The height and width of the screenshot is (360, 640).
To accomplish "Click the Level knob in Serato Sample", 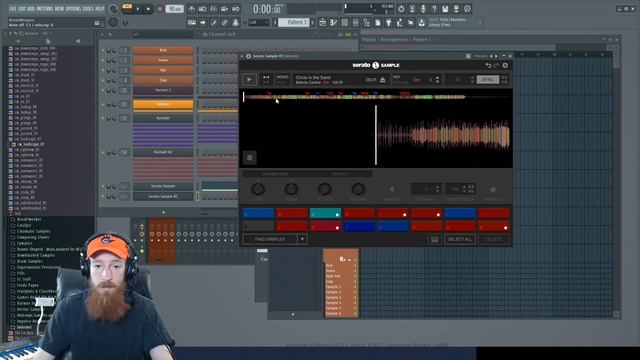I will pos(258,189).
